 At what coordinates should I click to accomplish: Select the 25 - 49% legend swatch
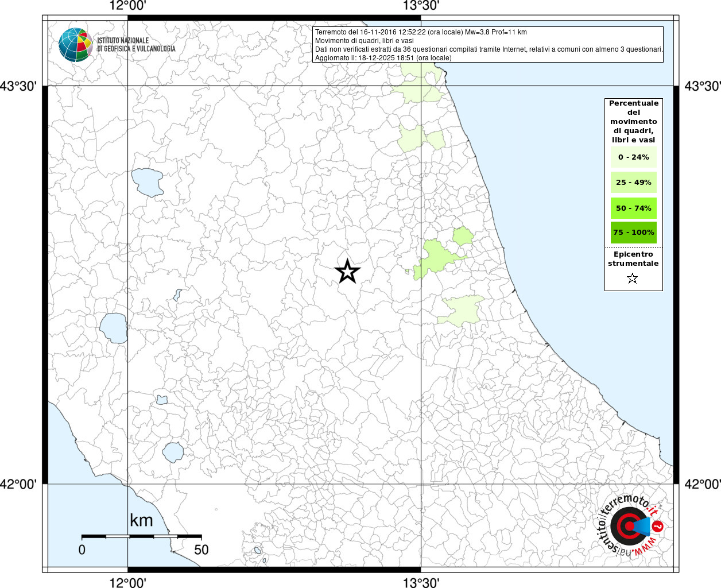coord(634,182)
